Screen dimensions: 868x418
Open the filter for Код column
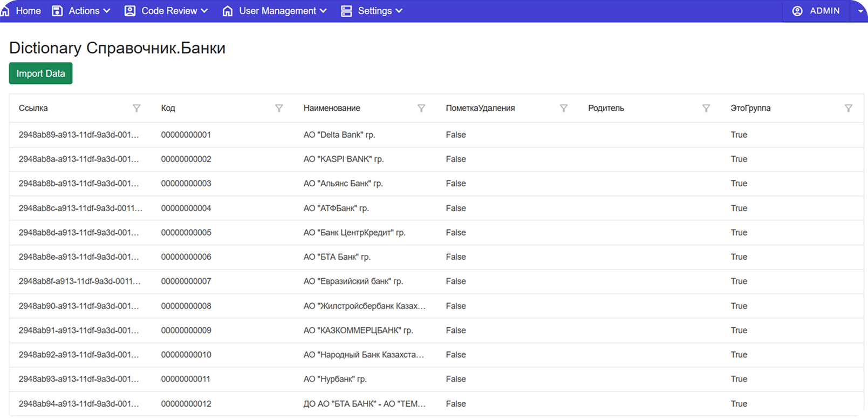click(x=279, y=109)
